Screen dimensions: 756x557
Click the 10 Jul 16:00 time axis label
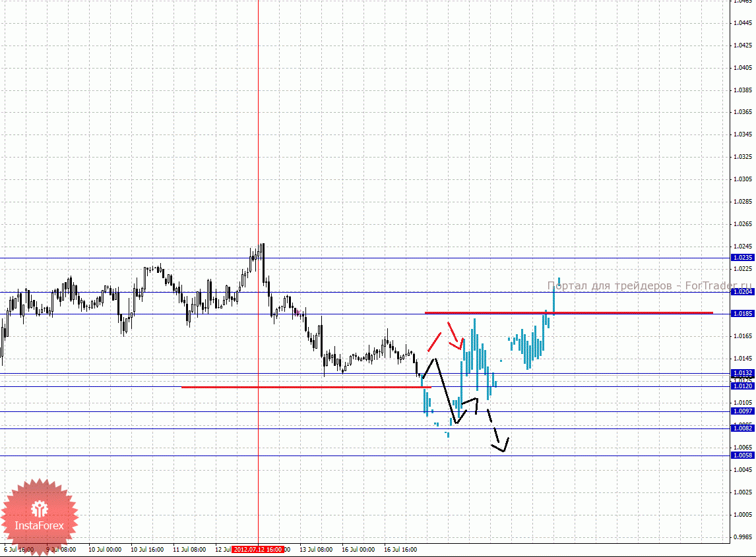147,550
